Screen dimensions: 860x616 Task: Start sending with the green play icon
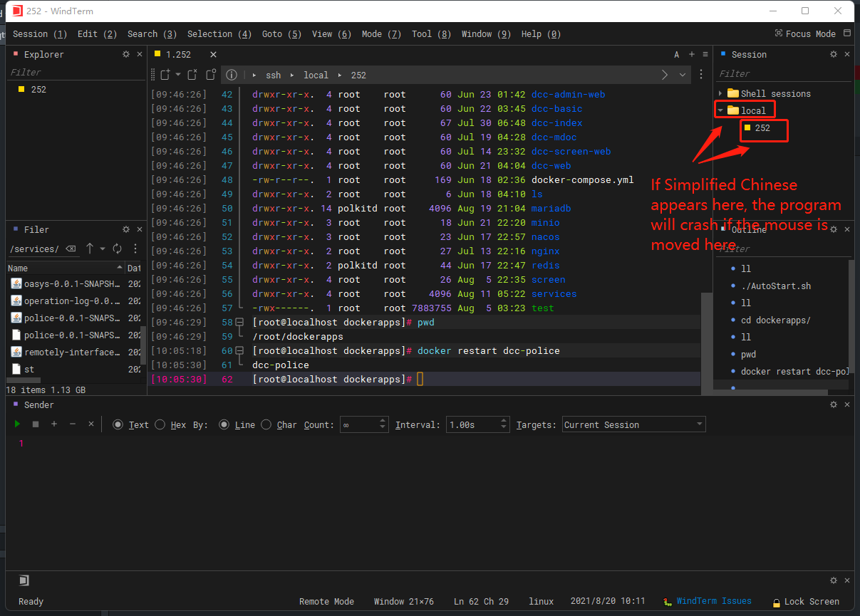(17, 424)
